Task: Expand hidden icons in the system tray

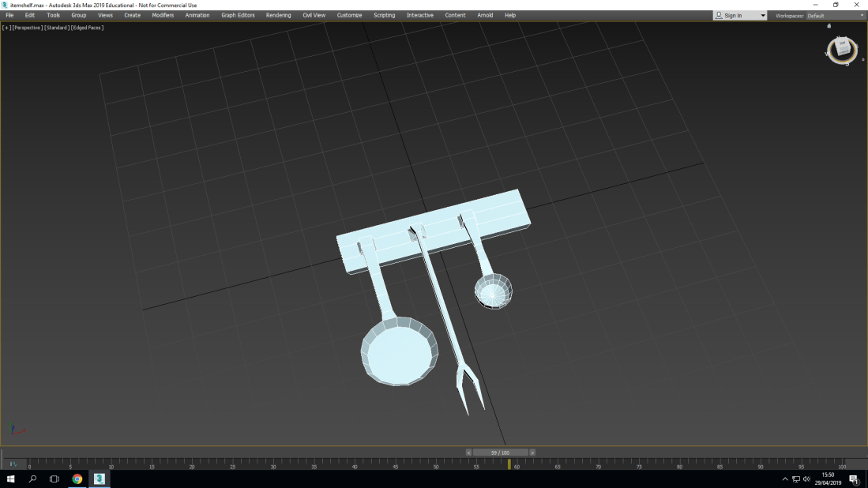Action: [786, 479]
